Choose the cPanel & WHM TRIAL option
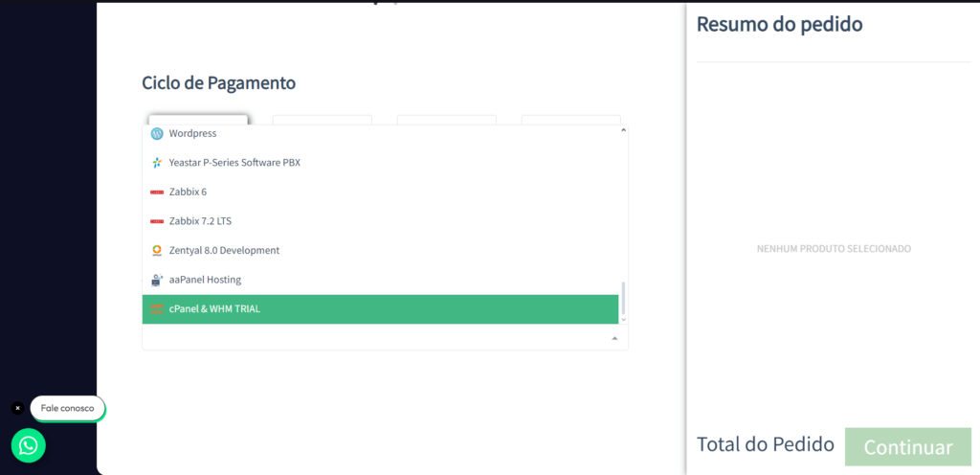Viewport: 980px width, 475px height. tap(381, 308)
